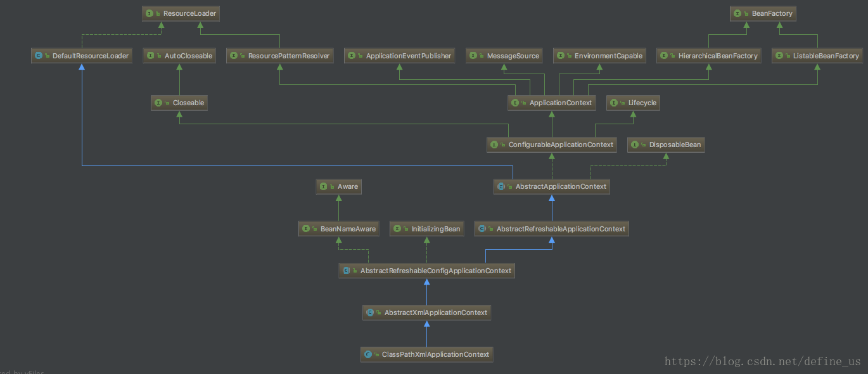Click the interface icon on ConfigurableApplicationContext
This screenshot has height=374, width=868.
[x=494, y=145]
